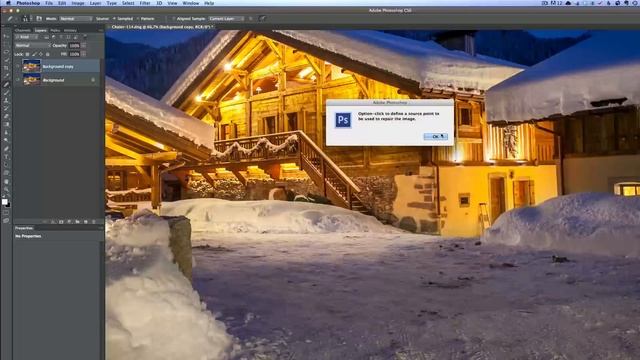Select the Blur tool
The image size is (640, 360).
[x=6, y=133]
